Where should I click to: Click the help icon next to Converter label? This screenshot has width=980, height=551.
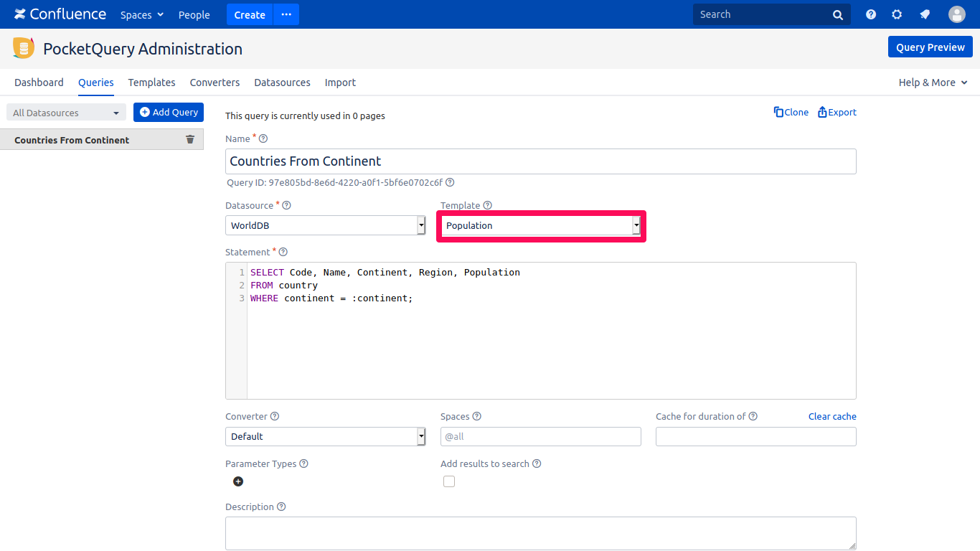pyautogui.click(x=275, y=417)
